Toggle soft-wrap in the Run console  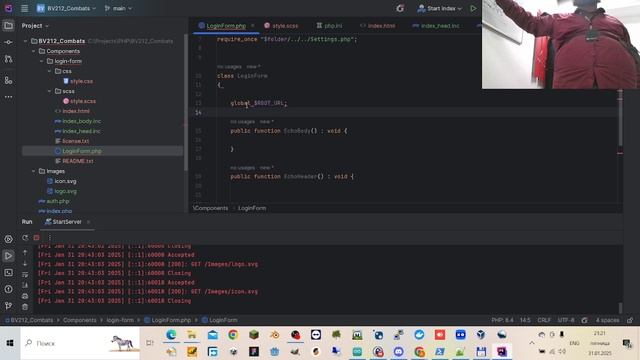tap(25, 274)
